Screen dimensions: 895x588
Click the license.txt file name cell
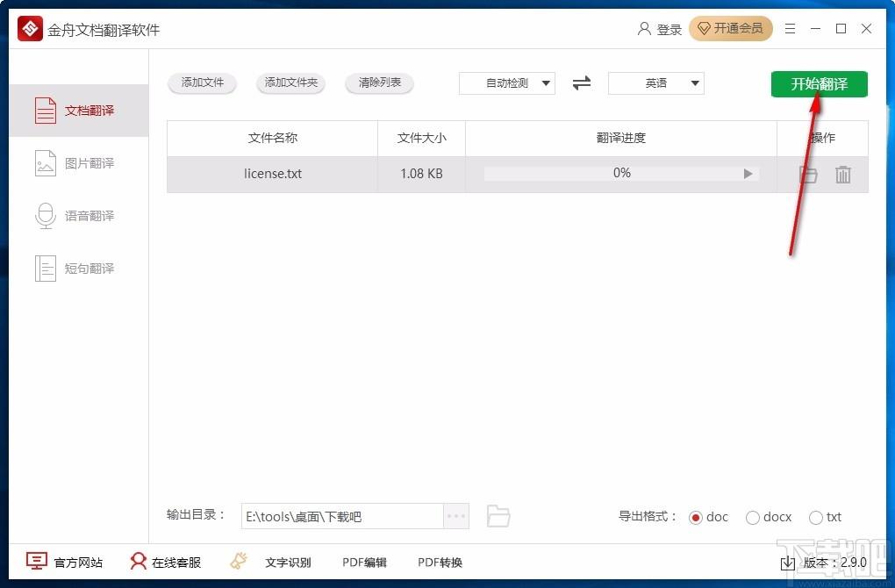click(x=272, y=174)
